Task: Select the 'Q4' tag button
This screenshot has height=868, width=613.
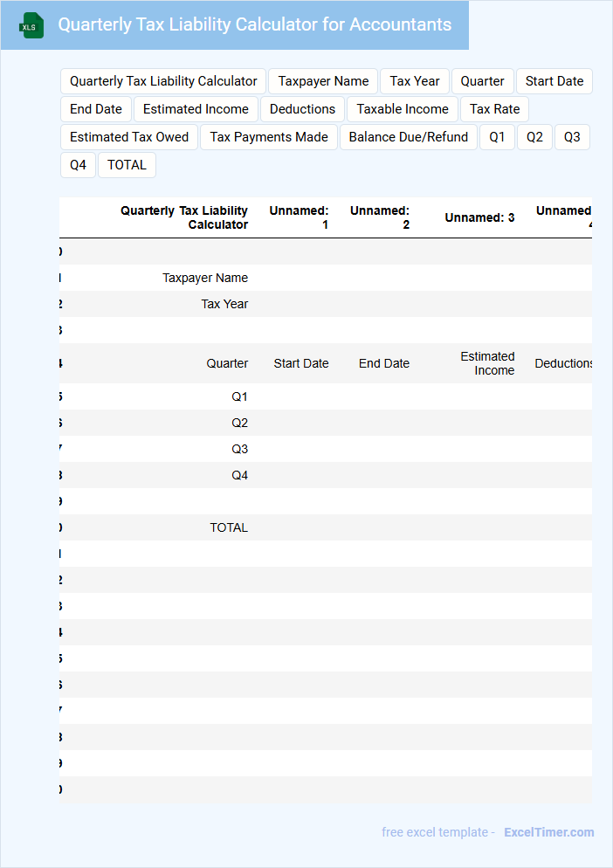Action: coord(78,165)
